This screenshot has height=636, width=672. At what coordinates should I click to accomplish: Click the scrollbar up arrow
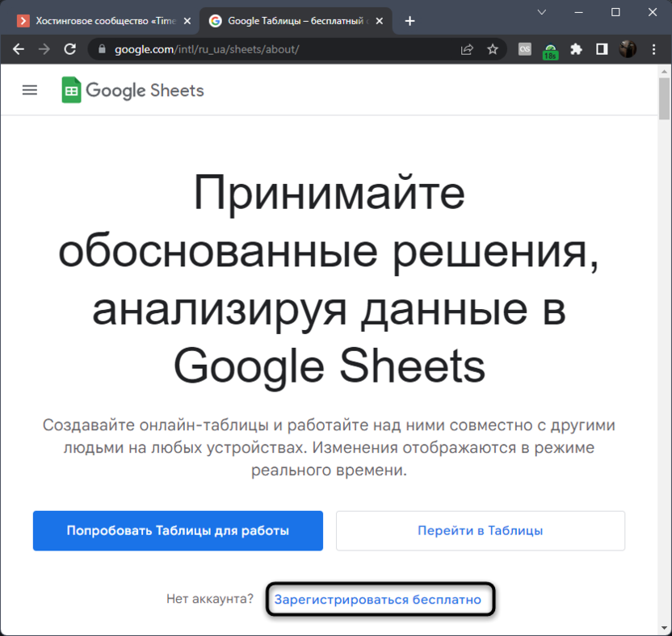pyautogui.click(x=664, y=71)
